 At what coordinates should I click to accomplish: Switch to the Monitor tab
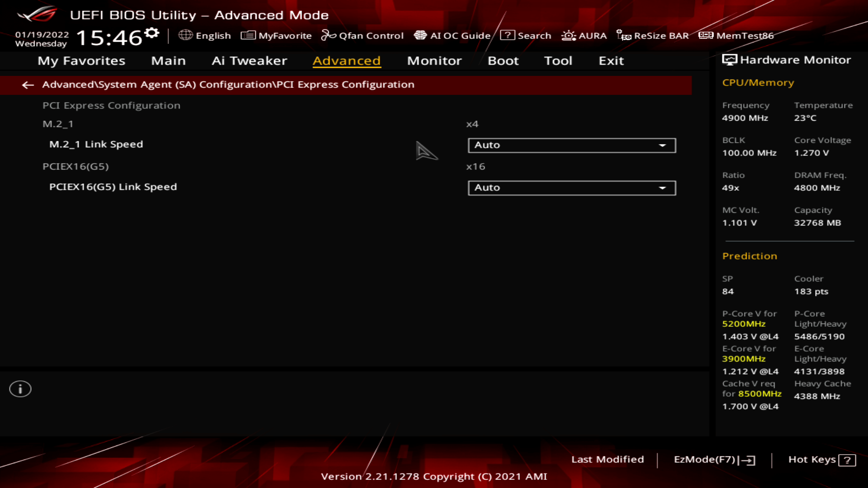(x=434, y=61)
